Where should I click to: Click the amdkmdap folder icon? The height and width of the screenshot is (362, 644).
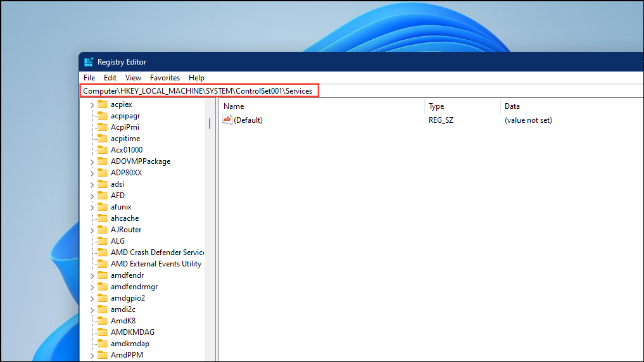[103, 344]
